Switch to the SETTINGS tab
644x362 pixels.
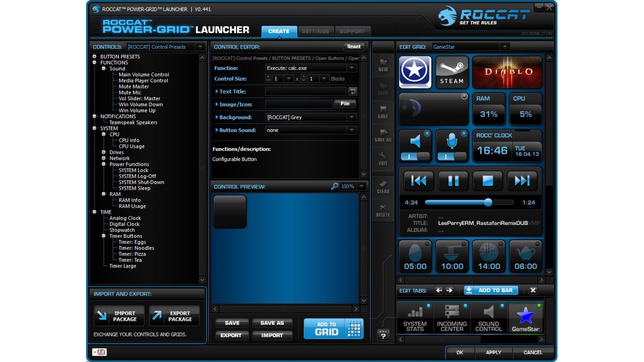[x=315, y=31]
